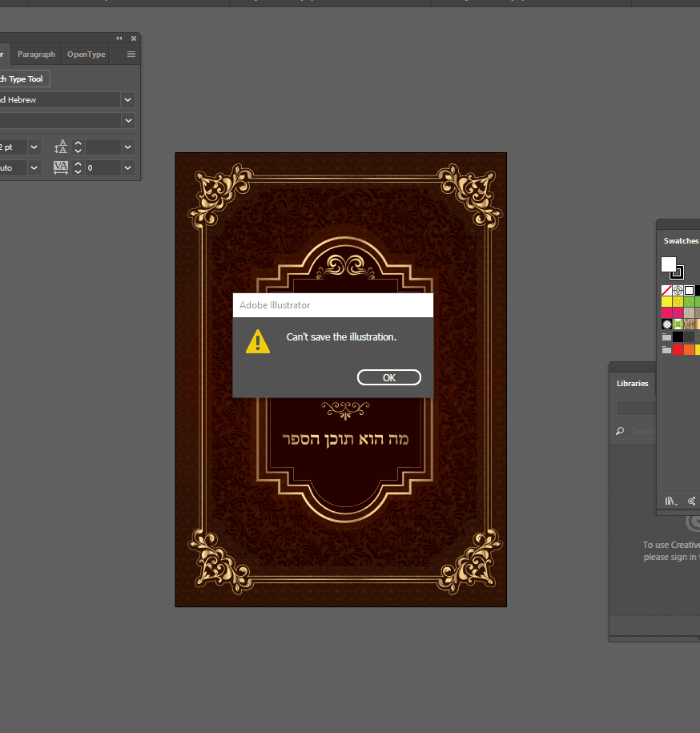Increase leading with the up stepper arrow

(78, 143)
